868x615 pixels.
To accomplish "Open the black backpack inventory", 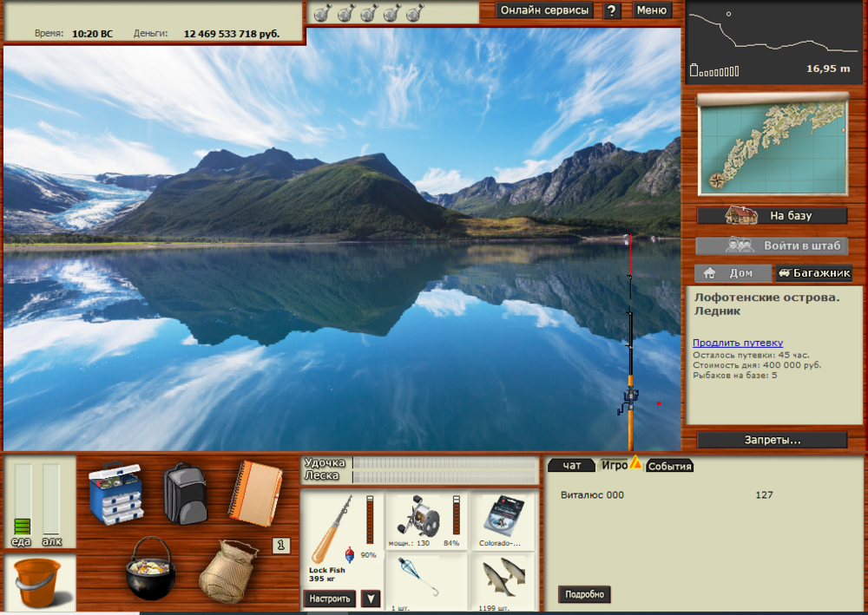I will 185,493.
